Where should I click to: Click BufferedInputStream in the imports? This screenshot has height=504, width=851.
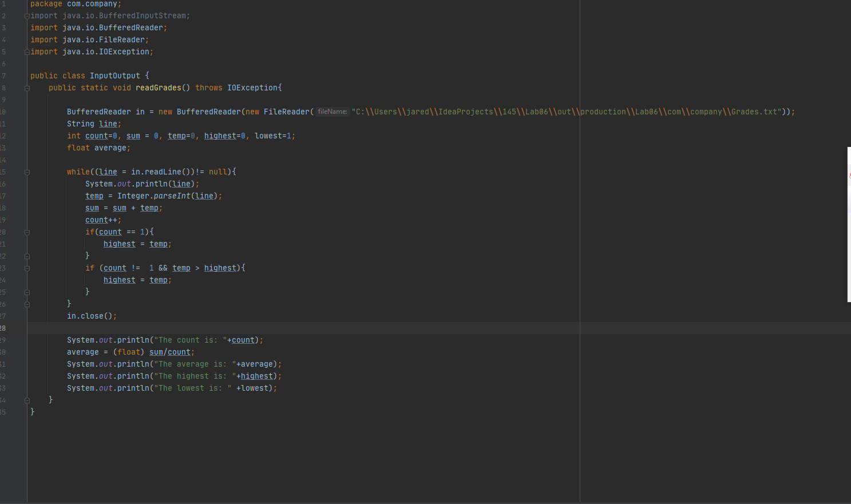click(x=143, y=15)
